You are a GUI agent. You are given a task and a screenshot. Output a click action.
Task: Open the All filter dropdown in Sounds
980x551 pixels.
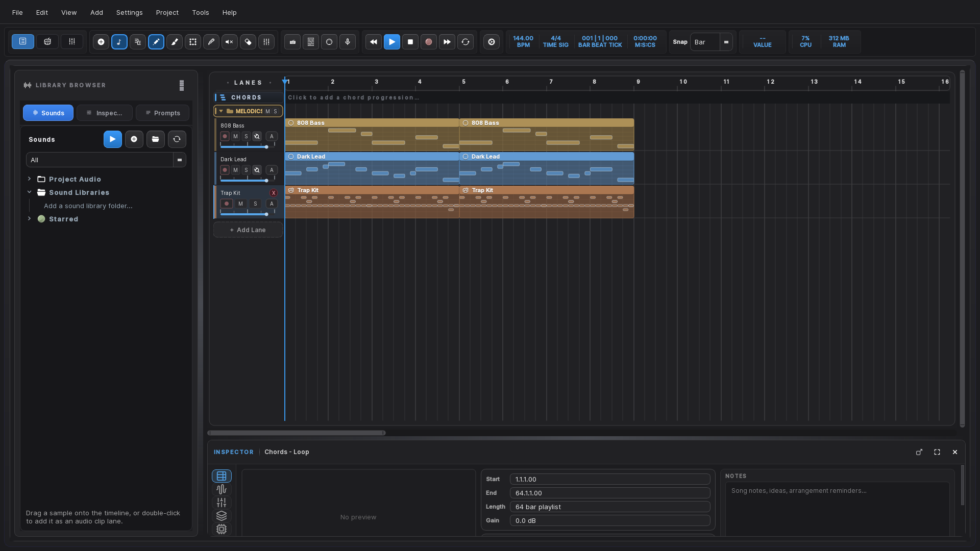click(x=106, y=160)
